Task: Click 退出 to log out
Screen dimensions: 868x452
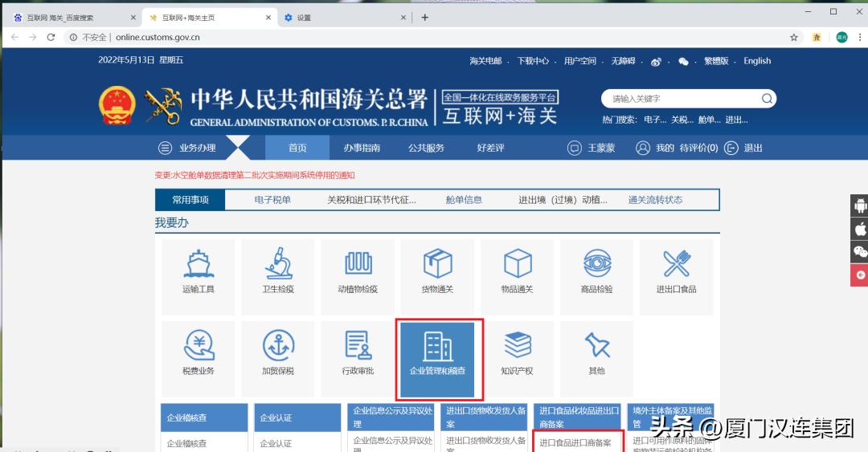Action: [x=753, y=148]
